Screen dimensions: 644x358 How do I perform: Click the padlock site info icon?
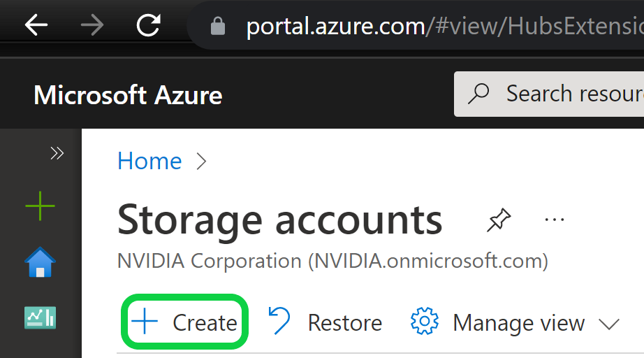point(218,27)
